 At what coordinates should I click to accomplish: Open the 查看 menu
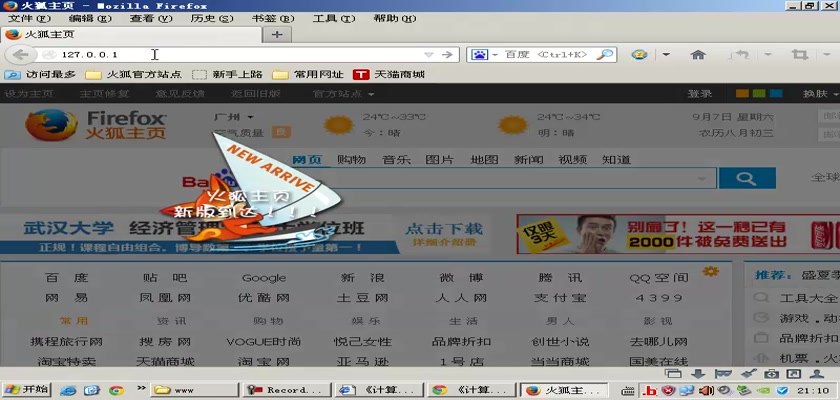coord(151,18)
